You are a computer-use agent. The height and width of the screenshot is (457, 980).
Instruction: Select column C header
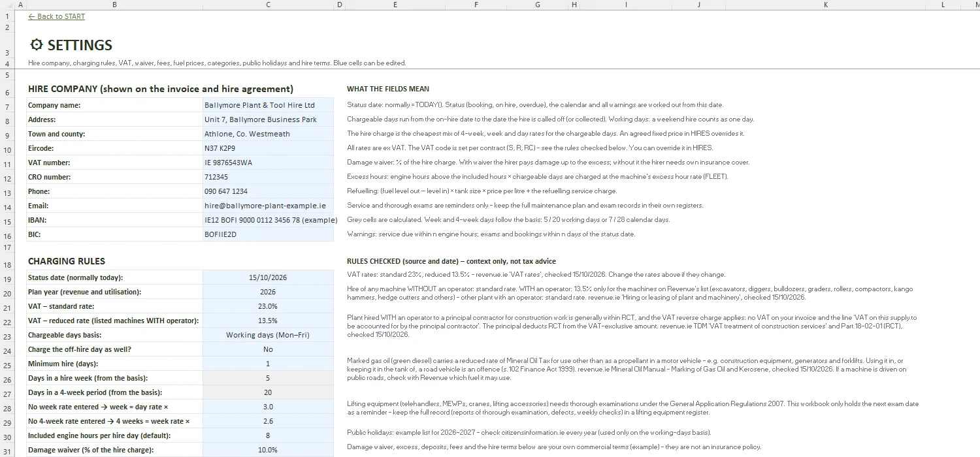pyautogui.click(x=268, y=5)
